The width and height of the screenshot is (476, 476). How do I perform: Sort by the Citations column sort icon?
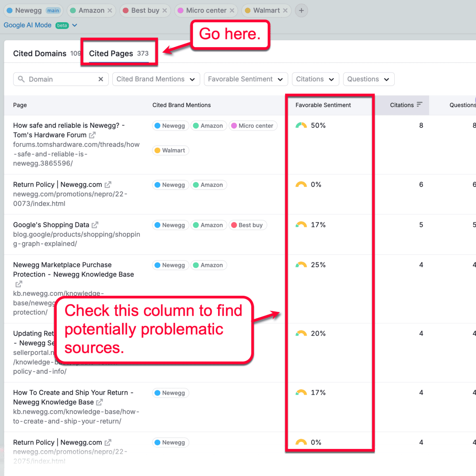(420, 105)
